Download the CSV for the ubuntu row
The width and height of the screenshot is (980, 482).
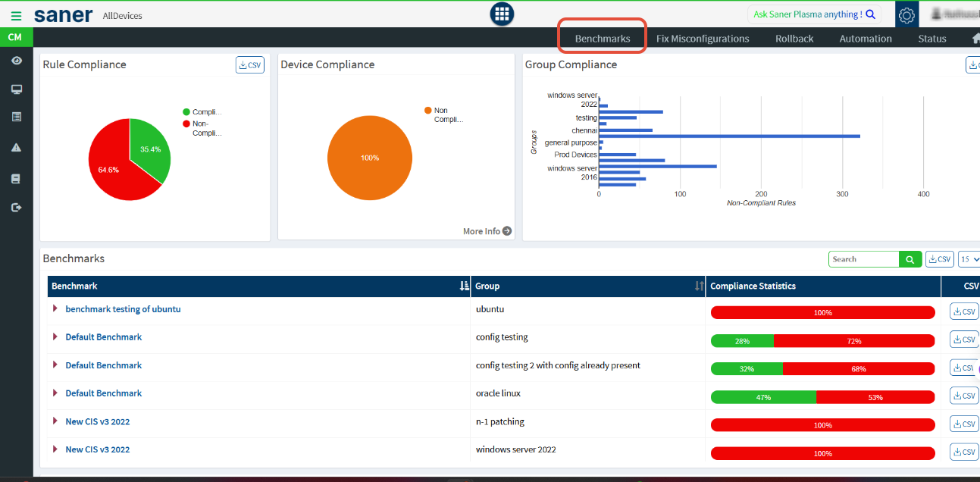tap(964, 311)
